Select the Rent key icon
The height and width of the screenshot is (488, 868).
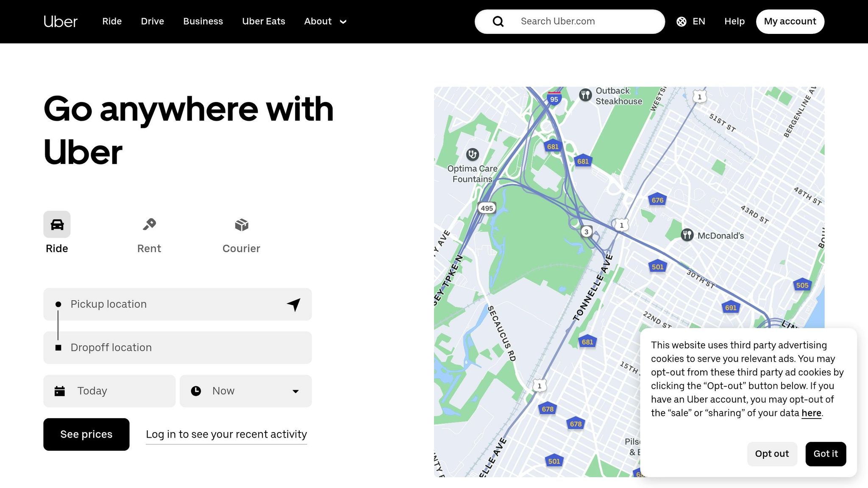pyautogui.click(x=149, y=224)
